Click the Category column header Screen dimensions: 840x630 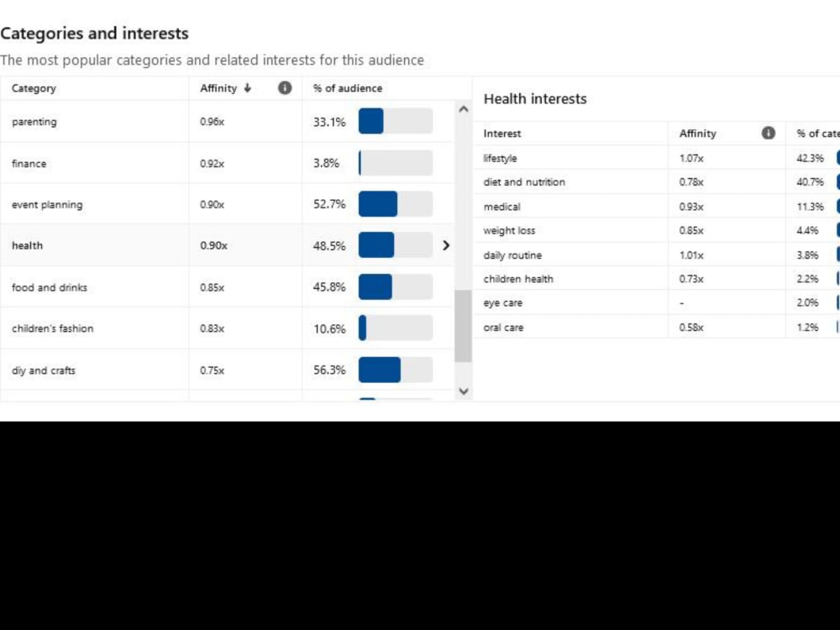click(34, 88)
